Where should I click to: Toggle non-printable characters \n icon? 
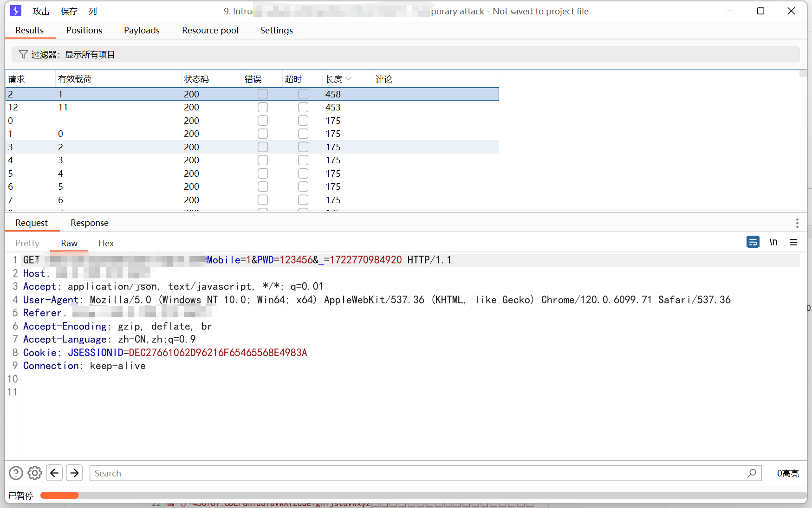[773, 242]
